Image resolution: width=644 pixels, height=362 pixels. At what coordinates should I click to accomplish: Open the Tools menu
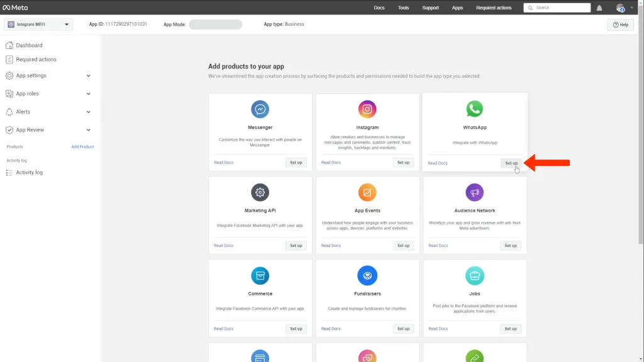403,8
